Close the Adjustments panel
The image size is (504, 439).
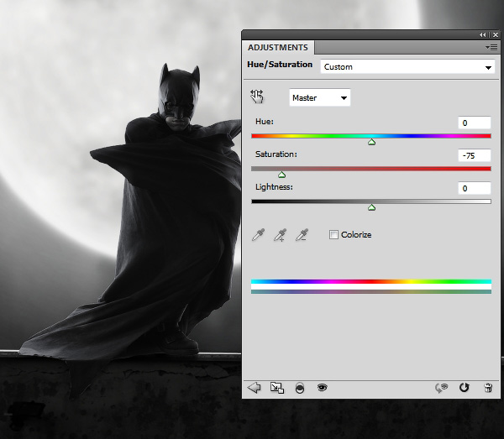(x=496, y=34)
